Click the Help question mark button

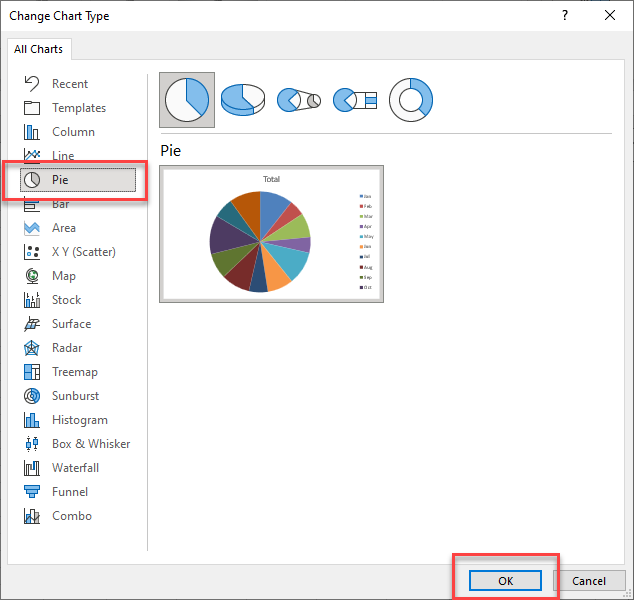click(565, 16)
